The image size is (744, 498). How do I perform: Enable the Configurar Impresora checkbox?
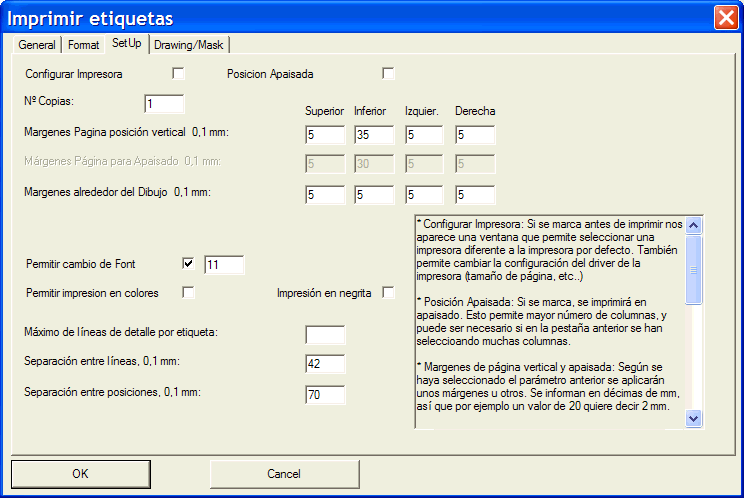click(x=179, y=73)
